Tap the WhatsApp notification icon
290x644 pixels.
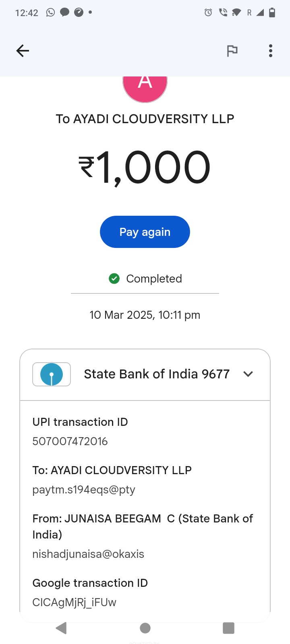pyautogui.click(x=50, y=12)
